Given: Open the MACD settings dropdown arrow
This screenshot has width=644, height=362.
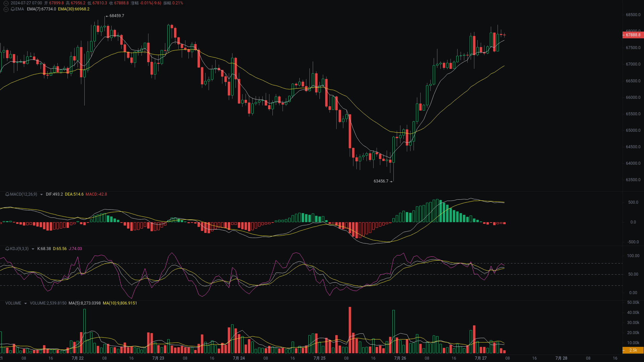Looking at the screenshot, I should click(x=42, y=194).
